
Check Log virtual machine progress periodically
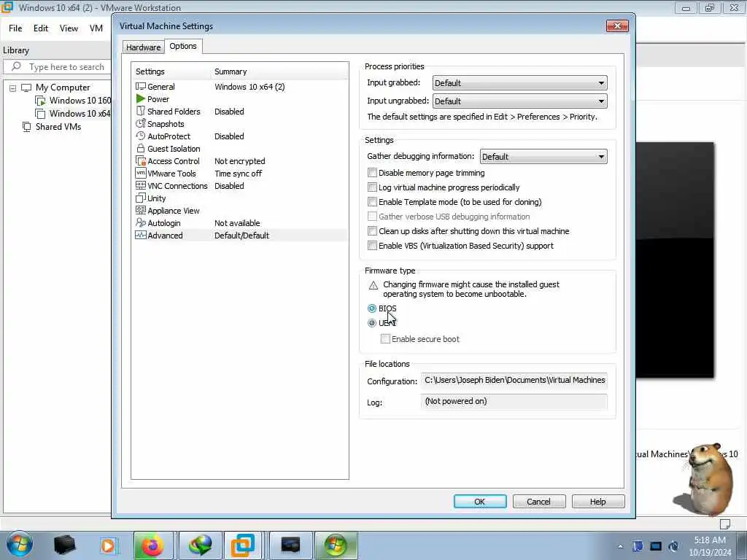[x=373, y=187]
